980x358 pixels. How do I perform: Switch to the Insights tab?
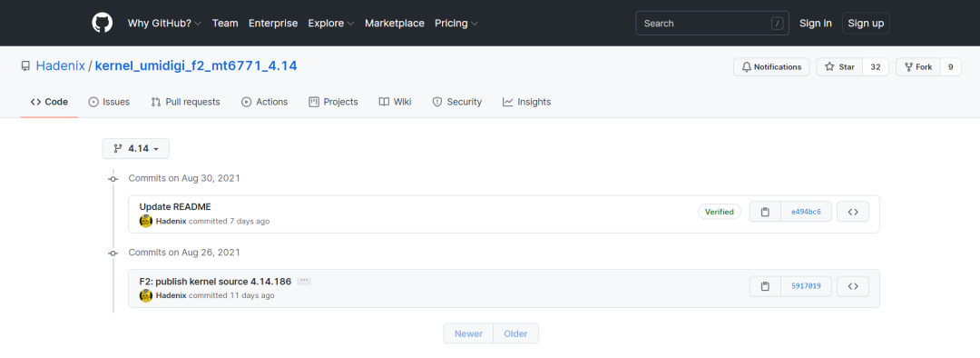pyautogui.click(x=526, y=102)
